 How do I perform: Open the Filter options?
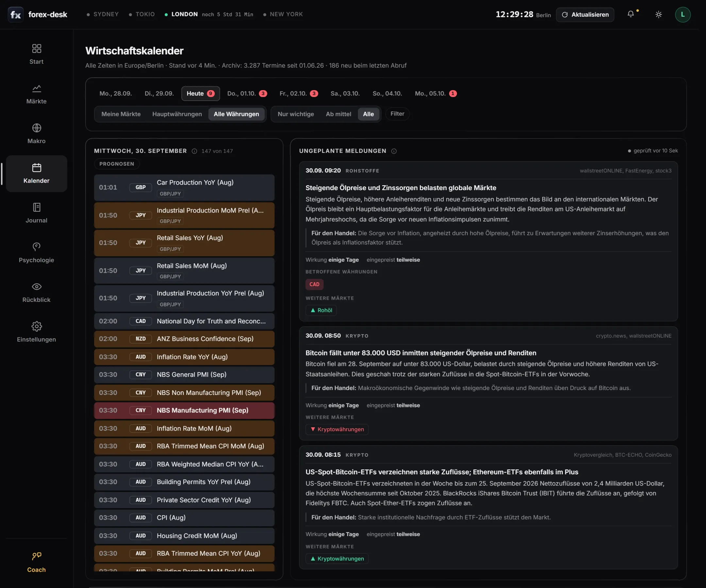[x=397, y=114]
